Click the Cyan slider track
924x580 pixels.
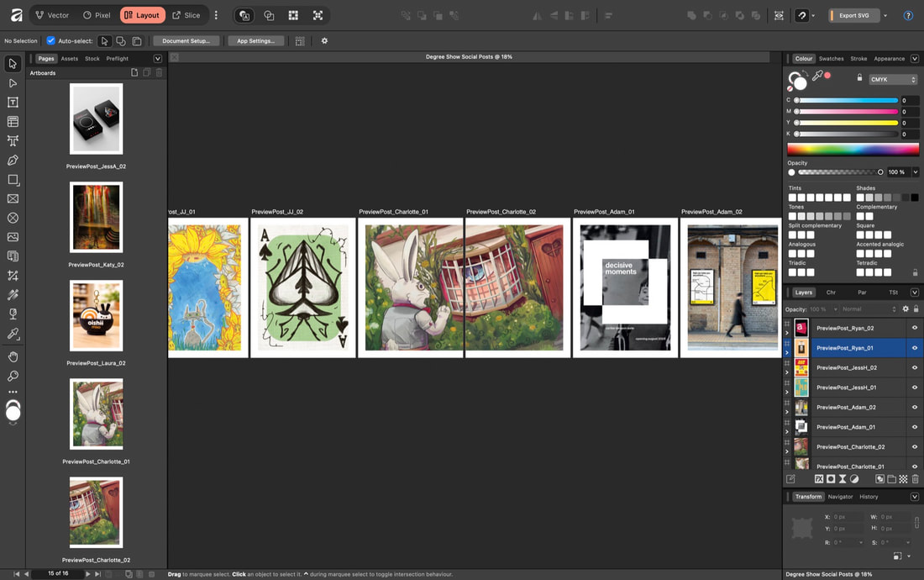pos(847,100)
